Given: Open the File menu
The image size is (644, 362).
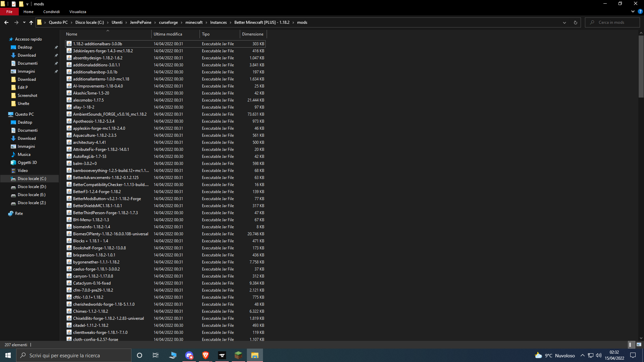Looking at the screenshot, I should coord(9,11).
